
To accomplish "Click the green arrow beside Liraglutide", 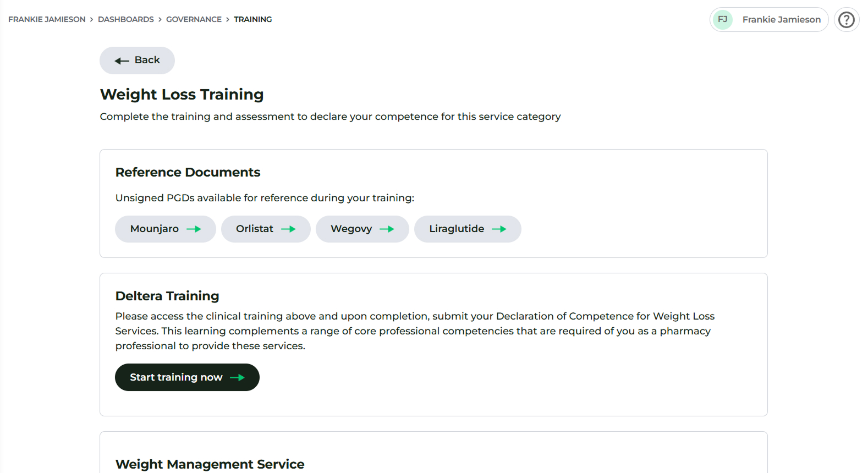I will click(x=499, y=229).
